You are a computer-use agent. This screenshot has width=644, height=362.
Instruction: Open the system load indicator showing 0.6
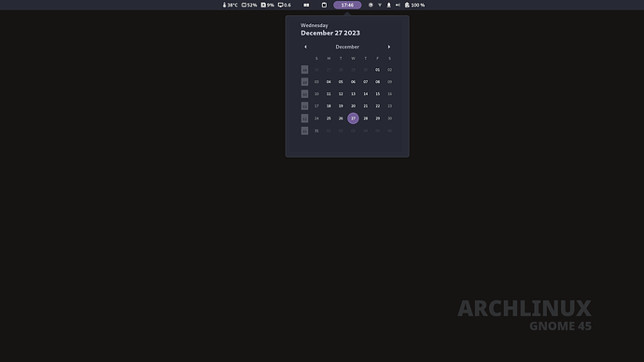click(x=285, y=5)
